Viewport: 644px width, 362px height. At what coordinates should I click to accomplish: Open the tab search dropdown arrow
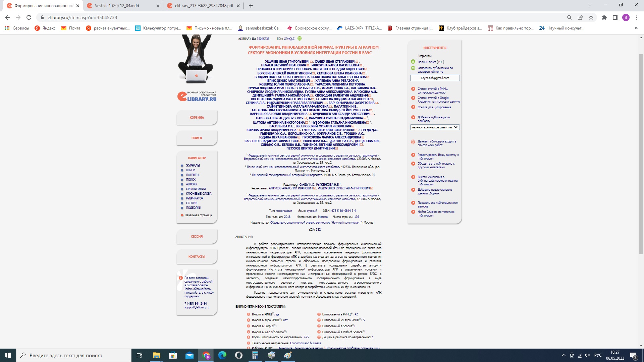pyautogui.click(x=590, y=5)
